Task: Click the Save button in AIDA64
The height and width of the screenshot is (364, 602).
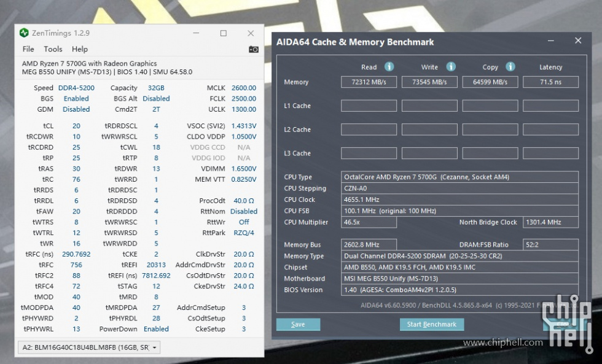Action: 299,325
